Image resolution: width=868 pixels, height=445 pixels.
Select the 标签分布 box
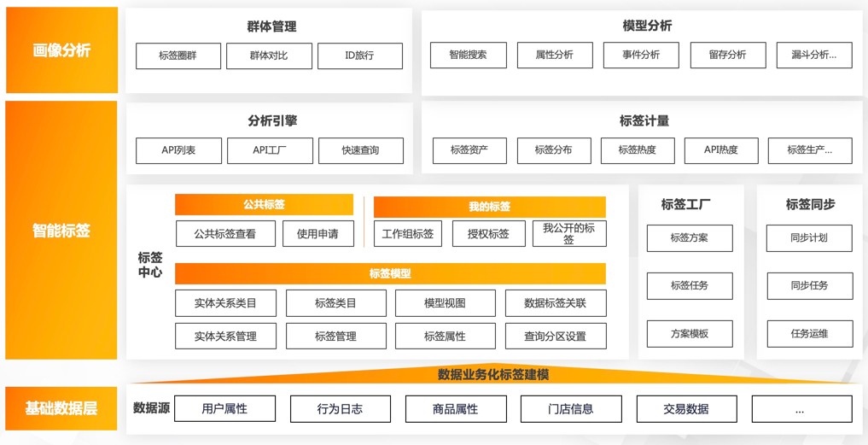tap(554, 150)
